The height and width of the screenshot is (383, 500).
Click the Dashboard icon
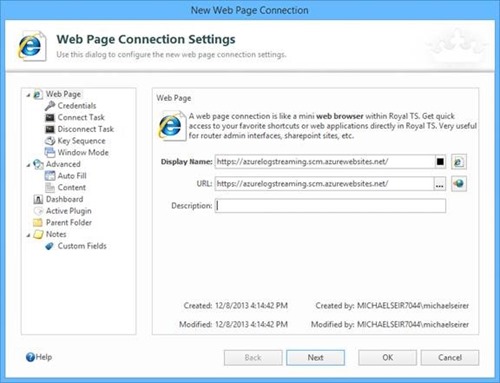click(38, 199)
